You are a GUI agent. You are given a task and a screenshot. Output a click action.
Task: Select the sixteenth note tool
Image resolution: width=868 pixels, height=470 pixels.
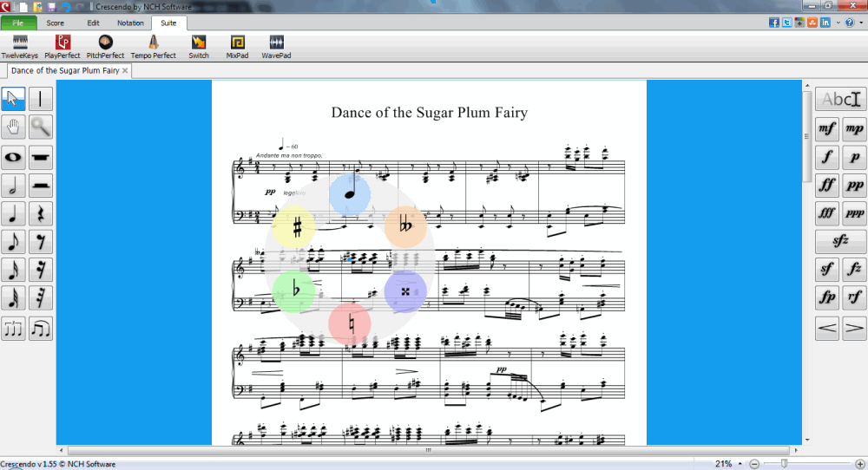coord(13,270)
